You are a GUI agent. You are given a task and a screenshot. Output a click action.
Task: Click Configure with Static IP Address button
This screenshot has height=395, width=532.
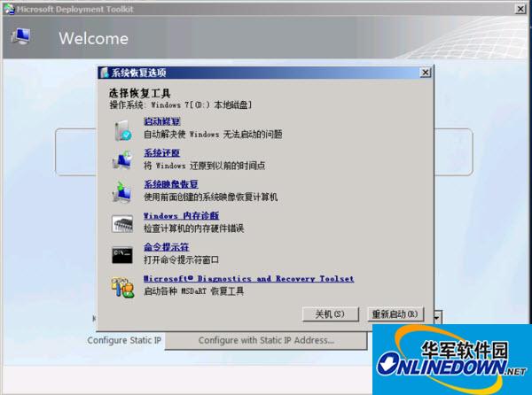(x=266, y=340)
